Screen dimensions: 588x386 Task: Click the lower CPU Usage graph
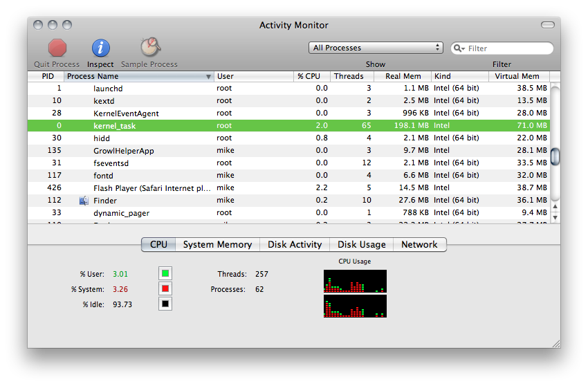click(x=355, y=306)
